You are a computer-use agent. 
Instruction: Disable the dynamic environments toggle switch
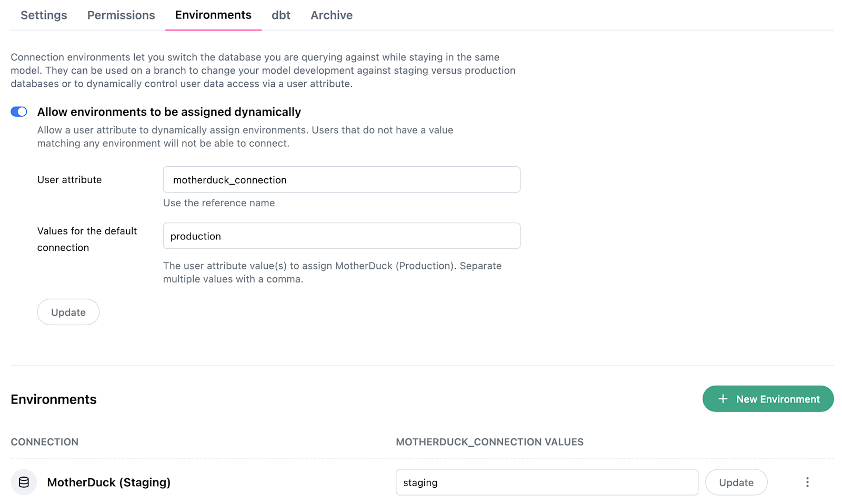19,112
